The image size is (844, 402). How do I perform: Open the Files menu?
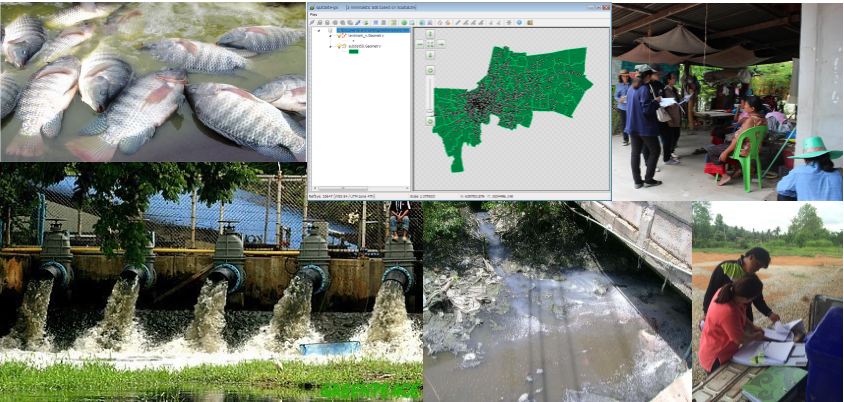[313, 14]
